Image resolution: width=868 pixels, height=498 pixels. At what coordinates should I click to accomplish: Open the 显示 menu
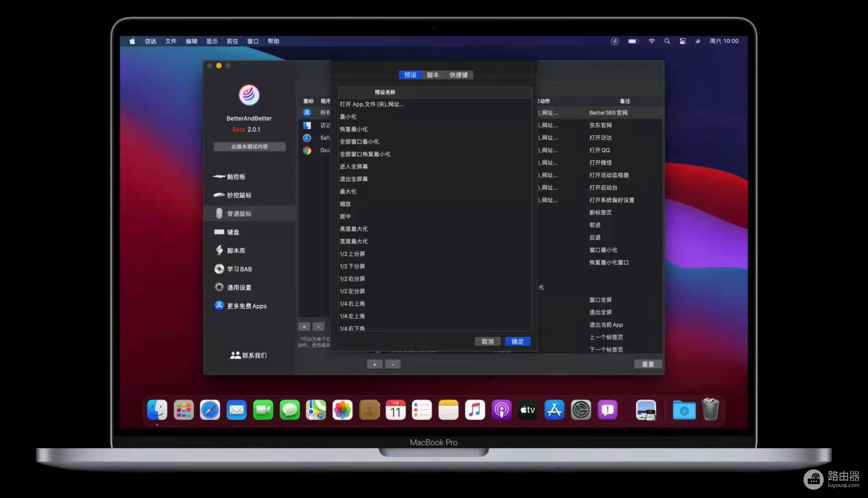pyautogui.click(x=212, y=41)
